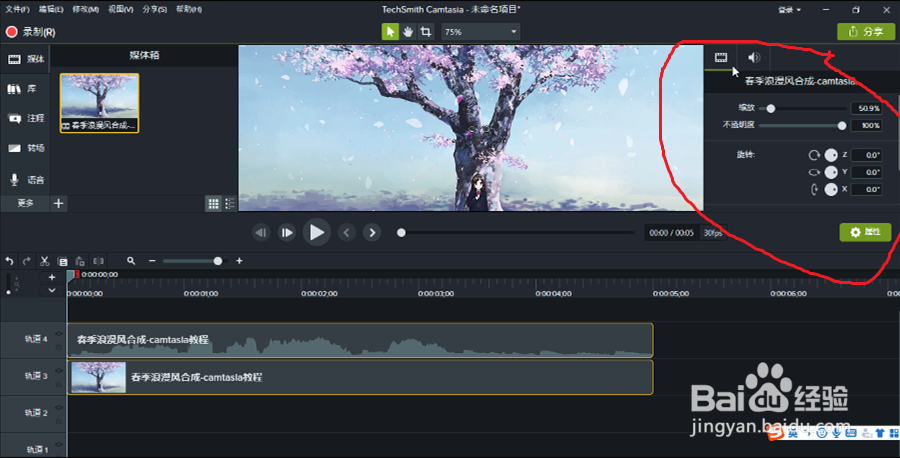
Task: Click the plus button next to 更多
Action: (59, 203)
